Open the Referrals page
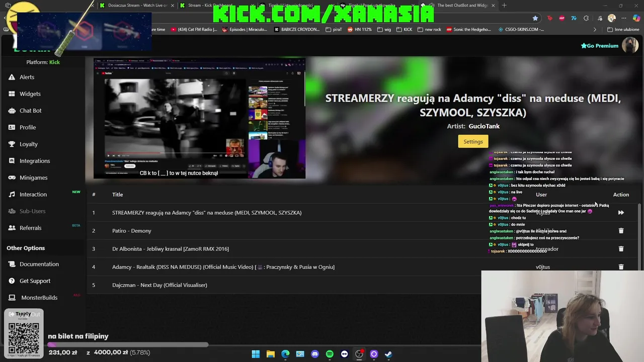644x362 pixels. pos(25,228)
